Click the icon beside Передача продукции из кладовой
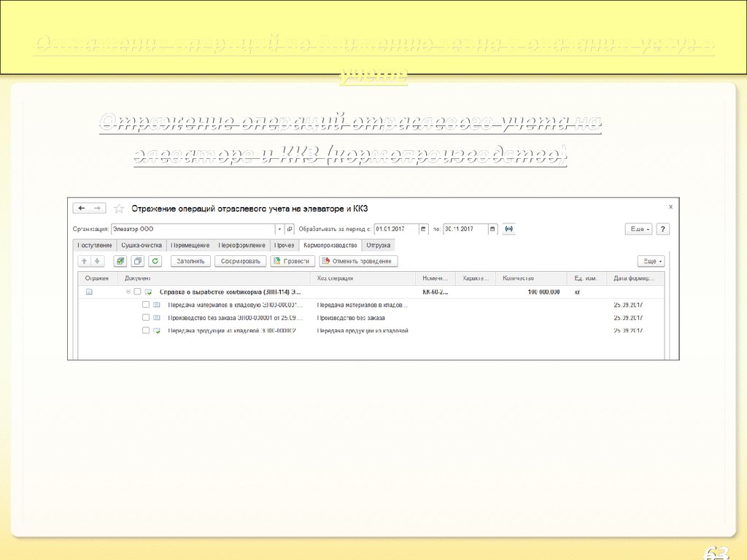Screen dimensions: 747x560 coord(157,330)
